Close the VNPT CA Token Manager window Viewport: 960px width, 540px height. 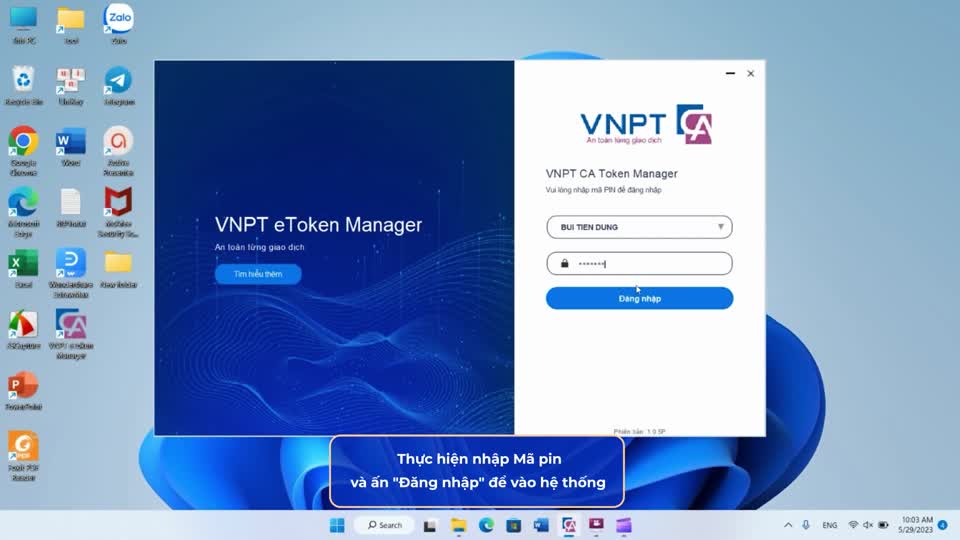coord(751,73)
